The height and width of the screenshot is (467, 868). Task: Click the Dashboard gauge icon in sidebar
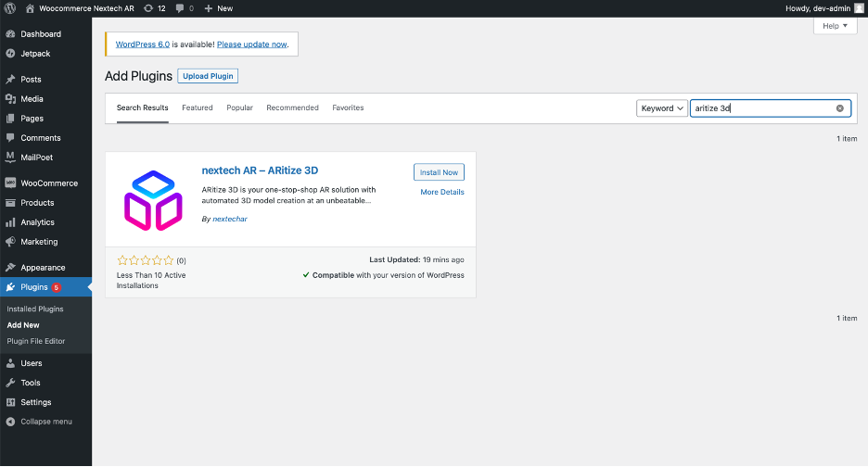point(10,33)
